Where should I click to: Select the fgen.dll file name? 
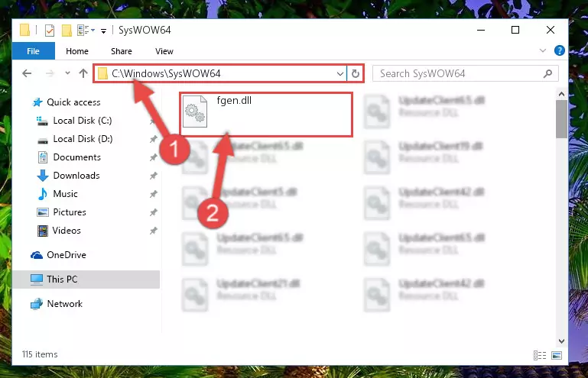(x=234, y=100)
